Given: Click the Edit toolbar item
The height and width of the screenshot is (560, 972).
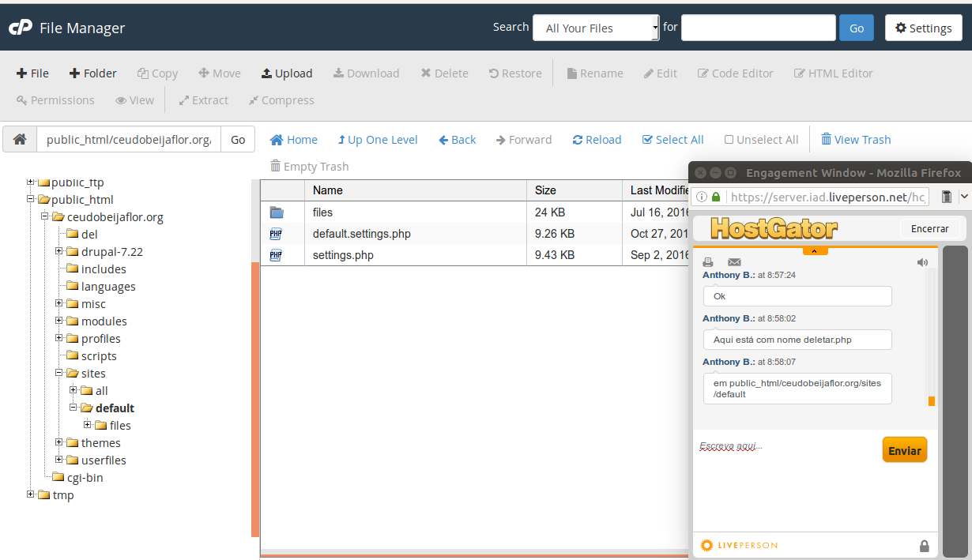Looking at the screenshot, I should pos(661,73).
